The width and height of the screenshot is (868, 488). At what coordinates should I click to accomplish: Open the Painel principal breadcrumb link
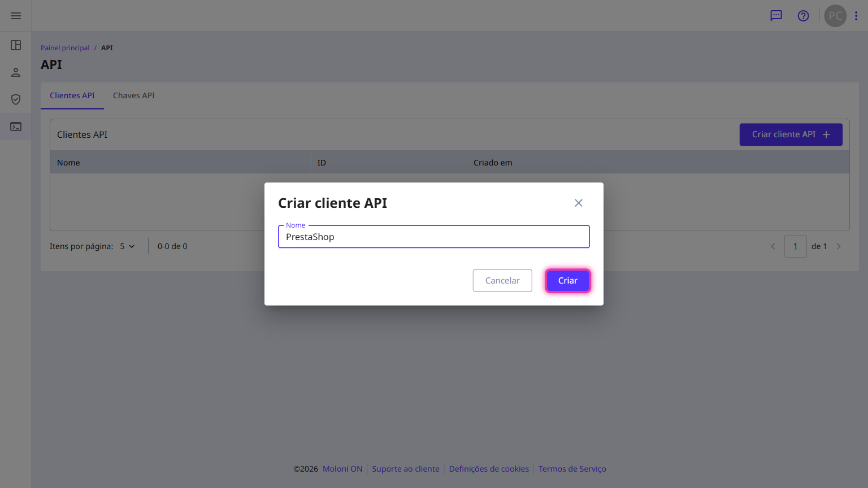[x=65, y=48]
